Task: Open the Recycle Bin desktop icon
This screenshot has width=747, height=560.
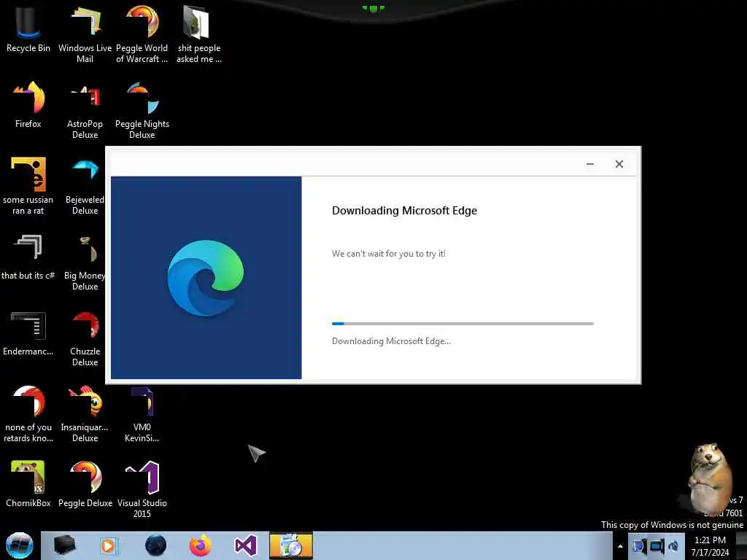Action: pyautogui.click(x=28, y=28)
